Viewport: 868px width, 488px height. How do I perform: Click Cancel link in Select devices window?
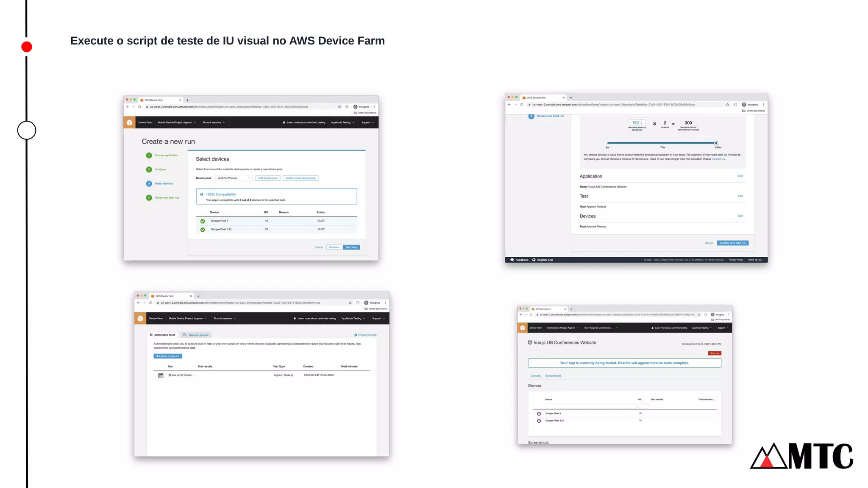pyautogui.click(x=319, y=247)
